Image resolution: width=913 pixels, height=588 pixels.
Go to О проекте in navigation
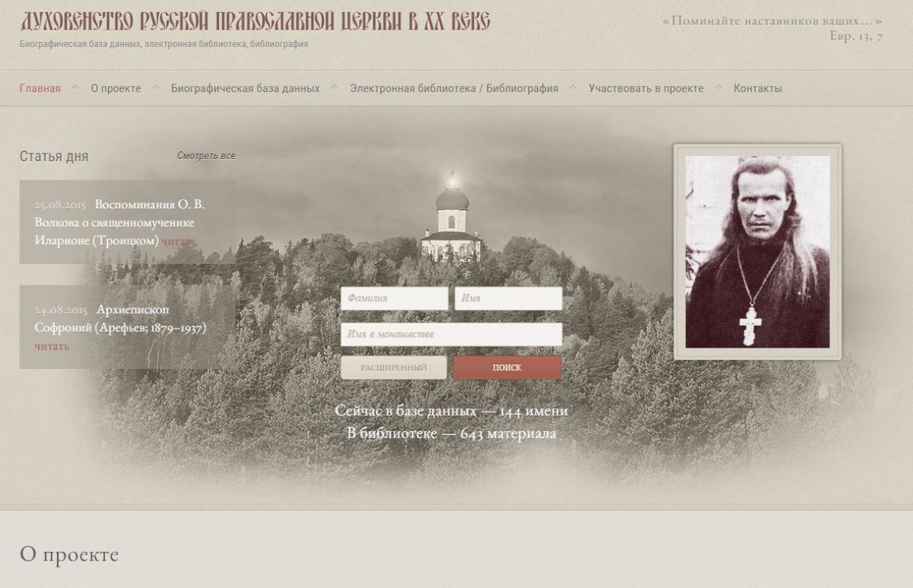pyautogui.click(x=116, y=88)
